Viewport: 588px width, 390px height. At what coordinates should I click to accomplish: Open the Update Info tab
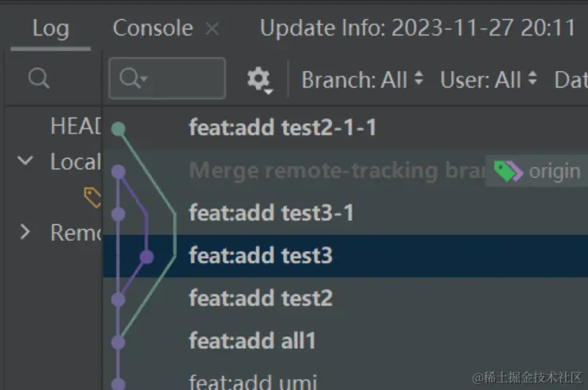pos(417,28)
